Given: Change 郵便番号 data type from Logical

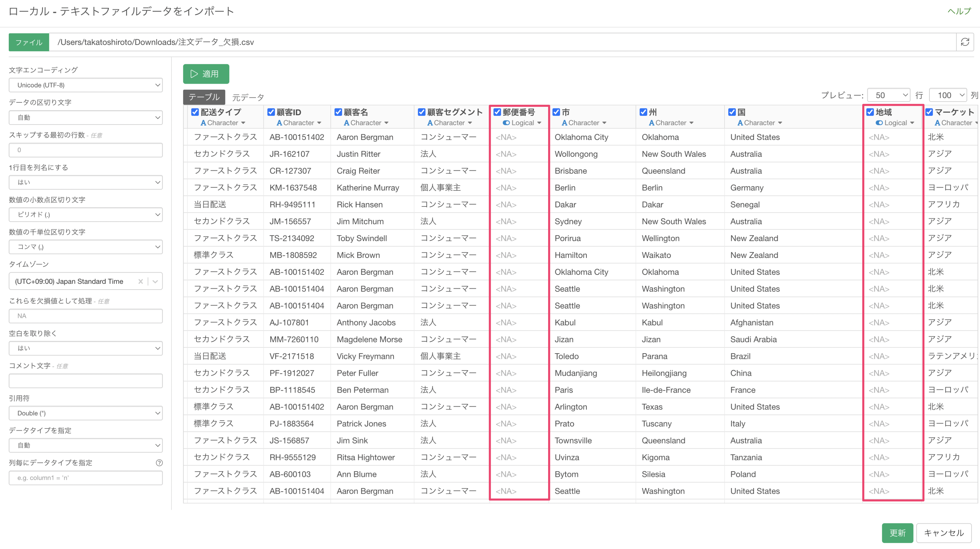Looking at the screenshot, I should [522, 123].
